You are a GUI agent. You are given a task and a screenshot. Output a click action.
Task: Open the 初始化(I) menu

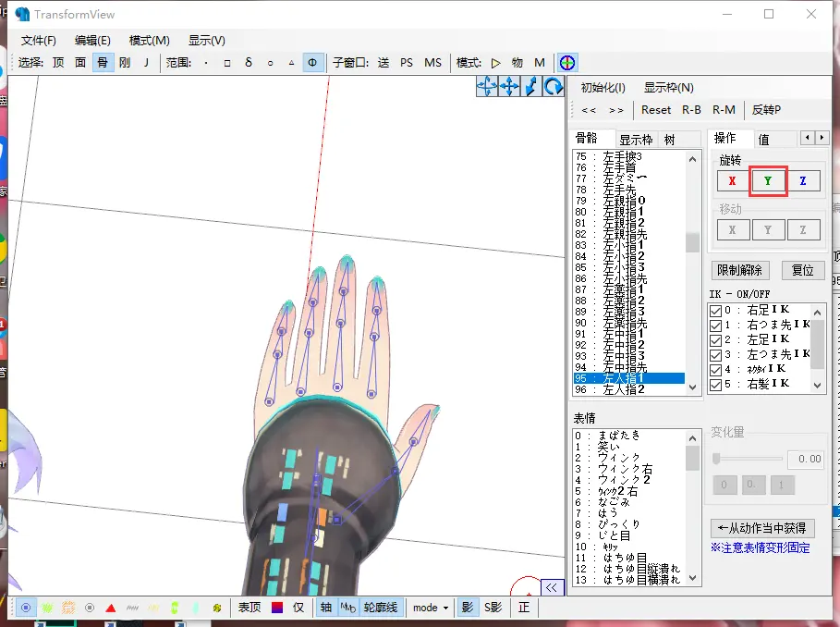(x=603, y=87)
